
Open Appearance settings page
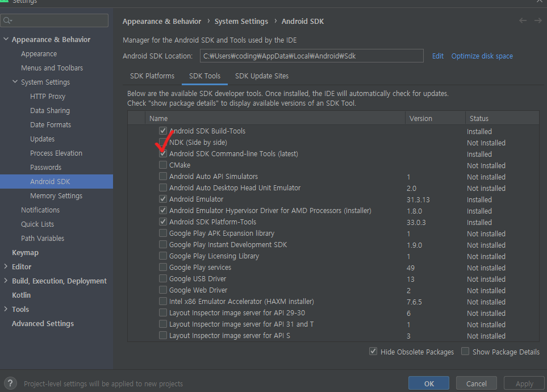click(x=39, y=54)
